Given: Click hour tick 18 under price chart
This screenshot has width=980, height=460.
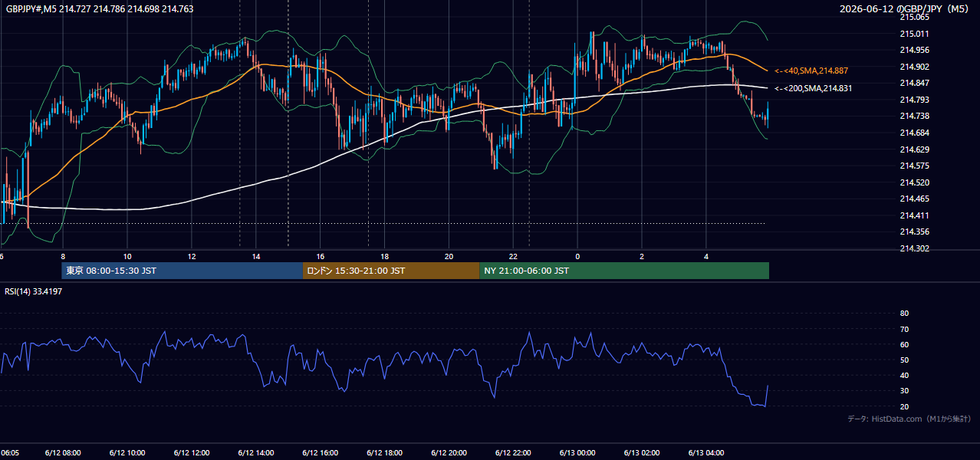Looking at the screenshot, I should click(x=385, y=257).
